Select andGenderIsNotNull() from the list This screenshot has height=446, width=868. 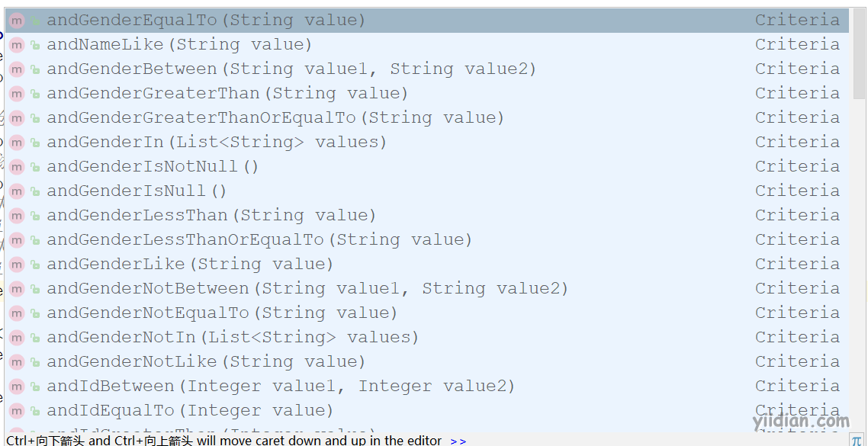point(427,166)
